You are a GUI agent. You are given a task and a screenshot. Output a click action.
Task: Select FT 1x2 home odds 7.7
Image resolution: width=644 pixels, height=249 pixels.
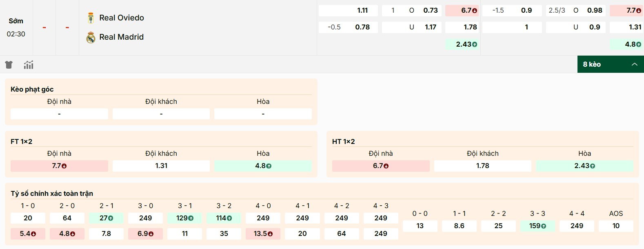click(x=59, y=166)
